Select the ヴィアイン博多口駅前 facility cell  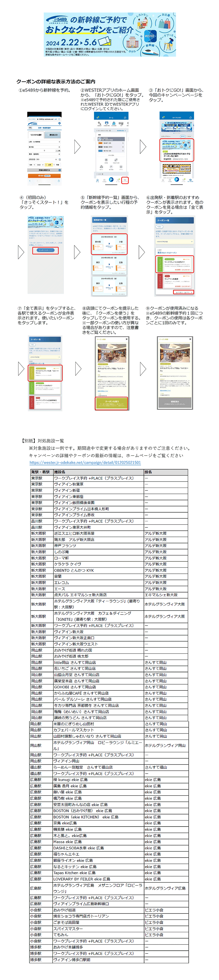click(98, 959)
